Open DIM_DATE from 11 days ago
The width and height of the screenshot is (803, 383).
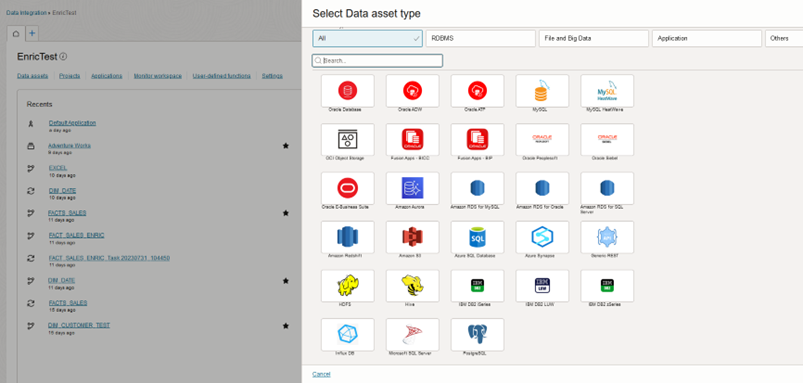(62, 281)
